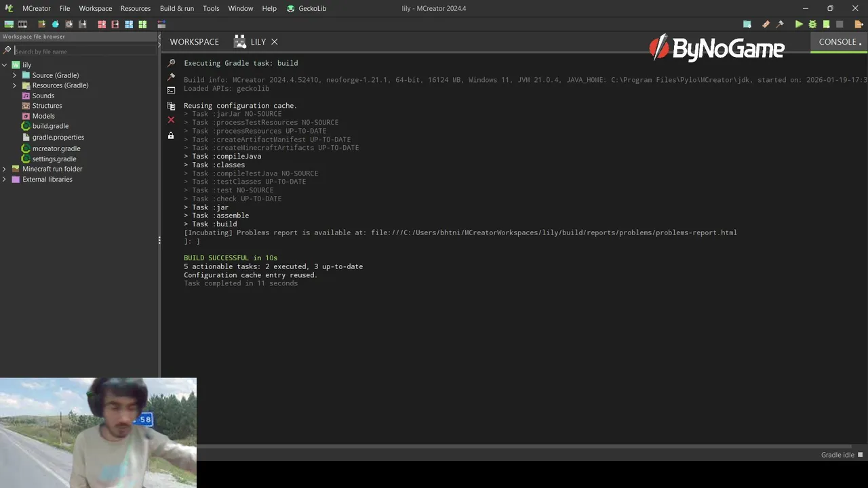868x488 pixels.
Task: Expand the External libraries node
Action: [x=5, y=180]
